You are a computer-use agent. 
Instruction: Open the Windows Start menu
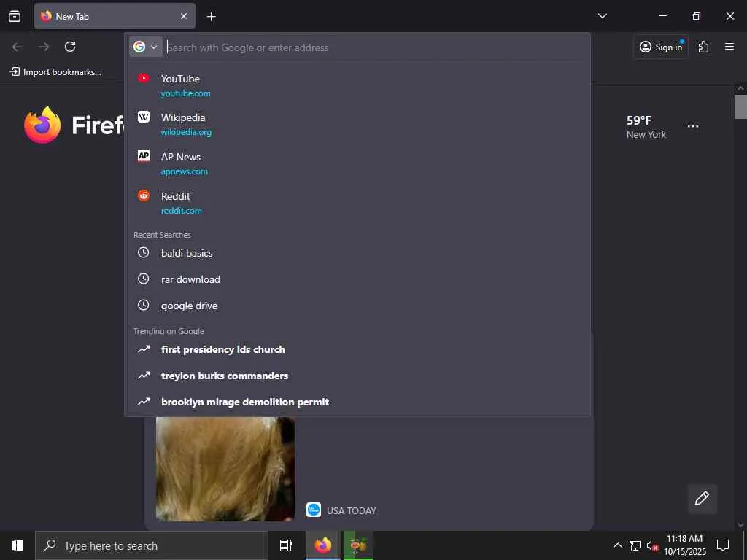pyautogui.click(x=18, y=545)
